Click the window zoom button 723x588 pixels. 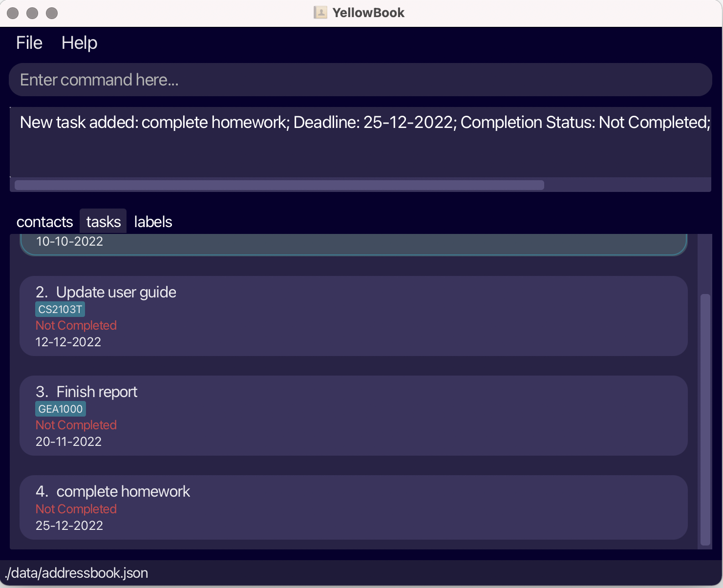(52, 13)
